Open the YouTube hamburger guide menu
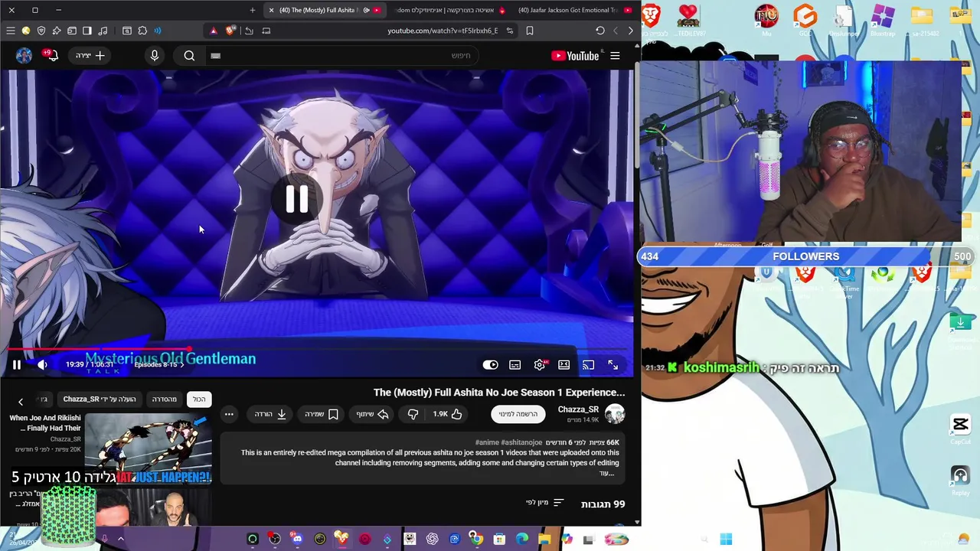Screen dimensions: 980x551 615,55
